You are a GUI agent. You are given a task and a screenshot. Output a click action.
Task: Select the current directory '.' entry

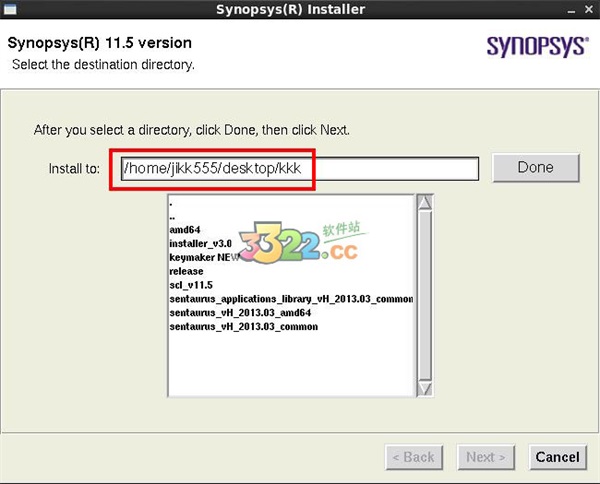pyautogui.click(x=171, y=204)
